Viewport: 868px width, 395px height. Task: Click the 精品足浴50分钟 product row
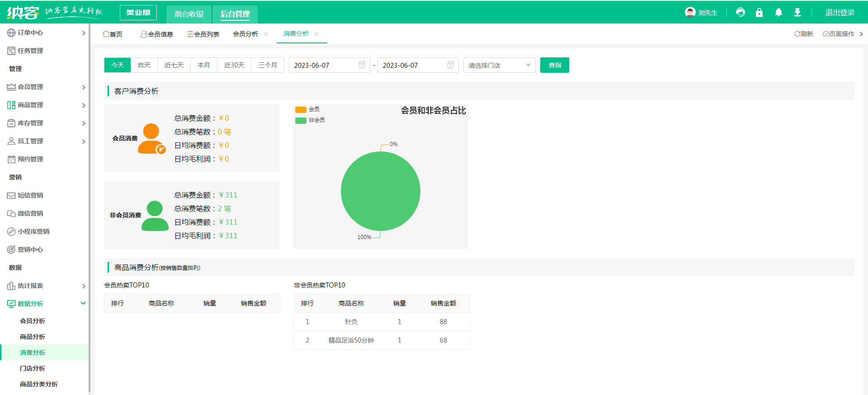tap(382, 340)
